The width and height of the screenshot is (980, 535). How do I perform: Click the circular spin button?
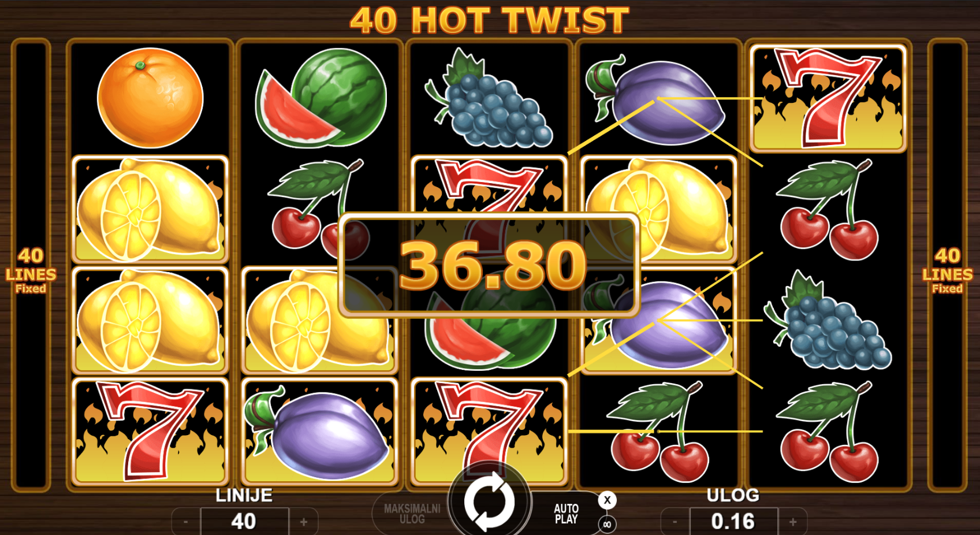pyautogui.click(x=489, y=501)
